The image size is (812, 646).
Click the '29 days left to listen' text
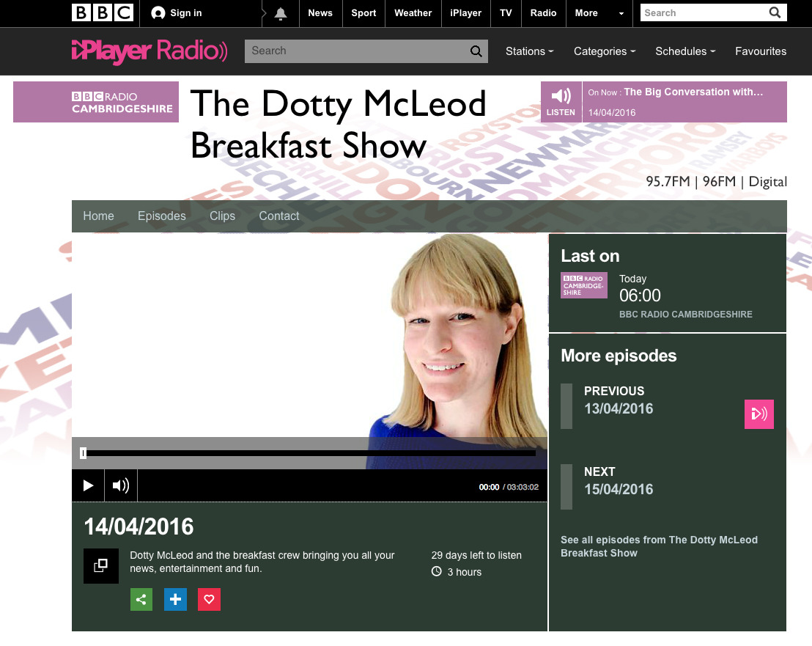[476, 555]
